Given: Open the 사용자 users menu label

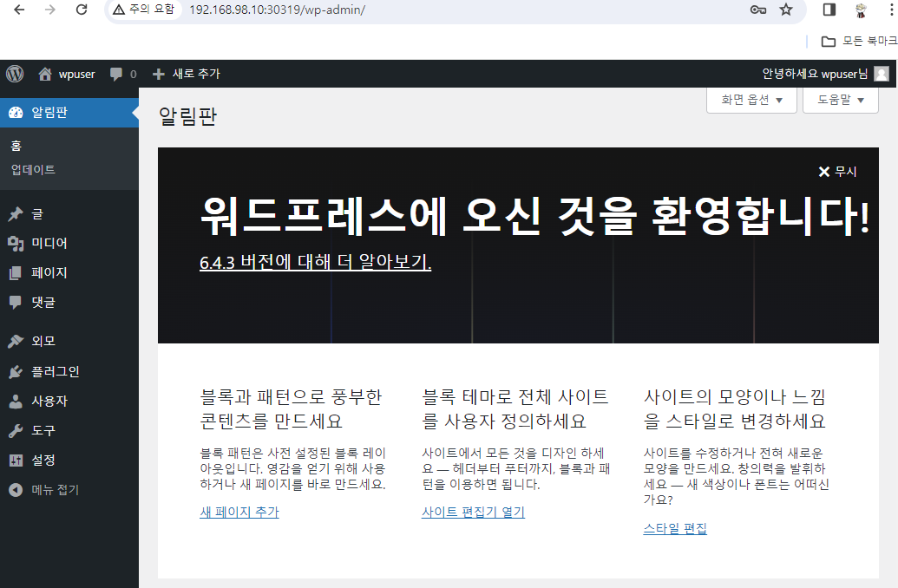Looking at the screenshot, I should coord(49,402).
